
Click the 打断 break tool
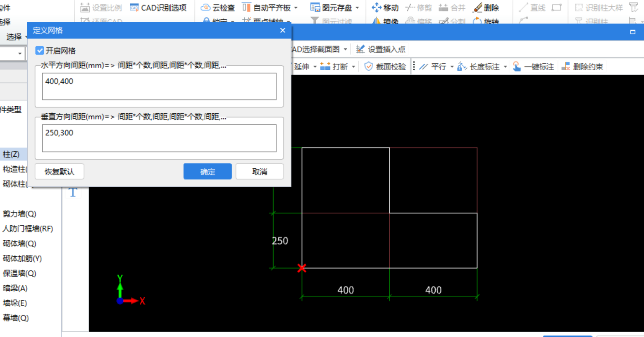(x=334, y=67)
